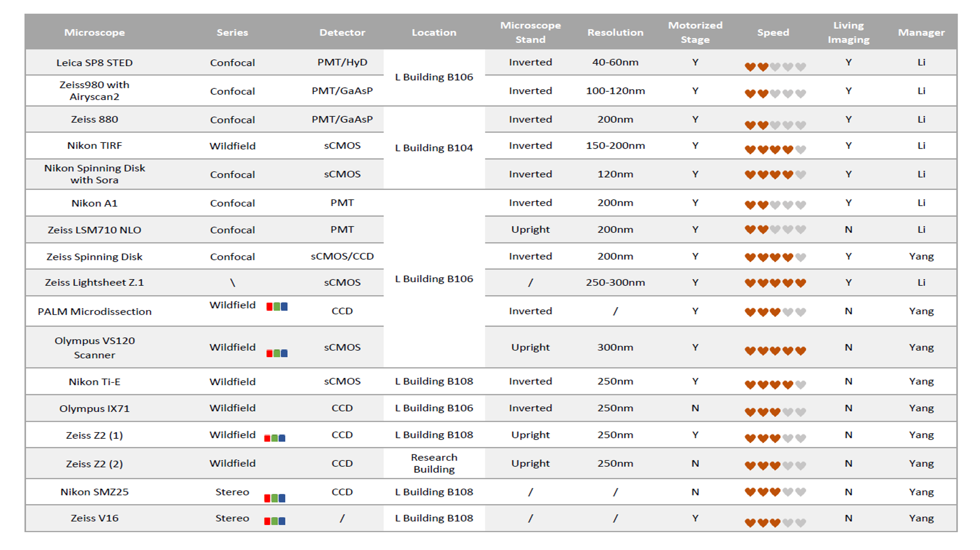Click the speed hearts rating for Olympus IX71
Image resolution: width=980 pixels, height=550 pixels.
pyautogui.click(x=775, y=412)
